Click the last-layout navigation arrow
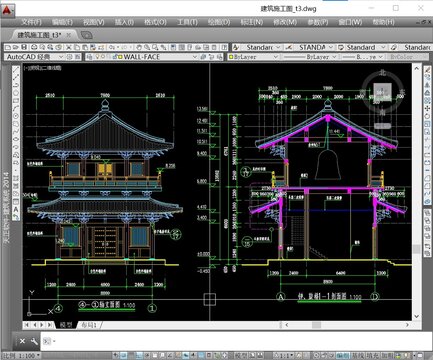This screenshot has width=433, height=360. (50, 325)
